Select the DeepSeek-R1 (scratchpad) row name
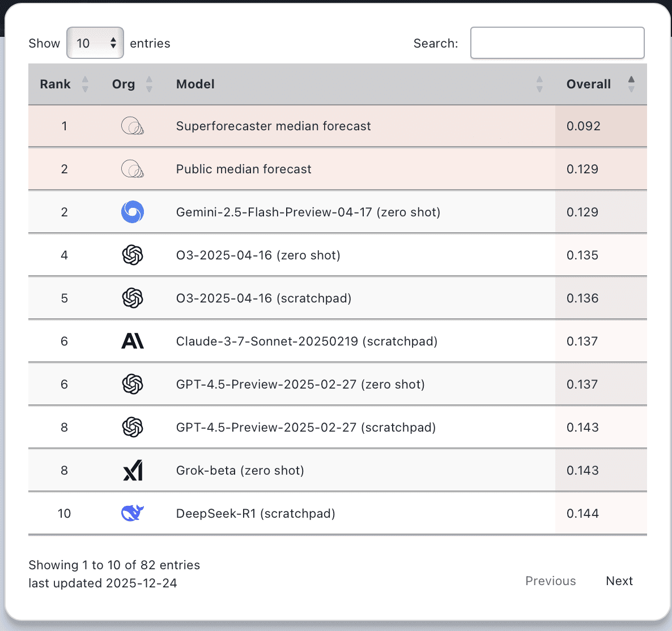The image size is (672, 631). 256,513
